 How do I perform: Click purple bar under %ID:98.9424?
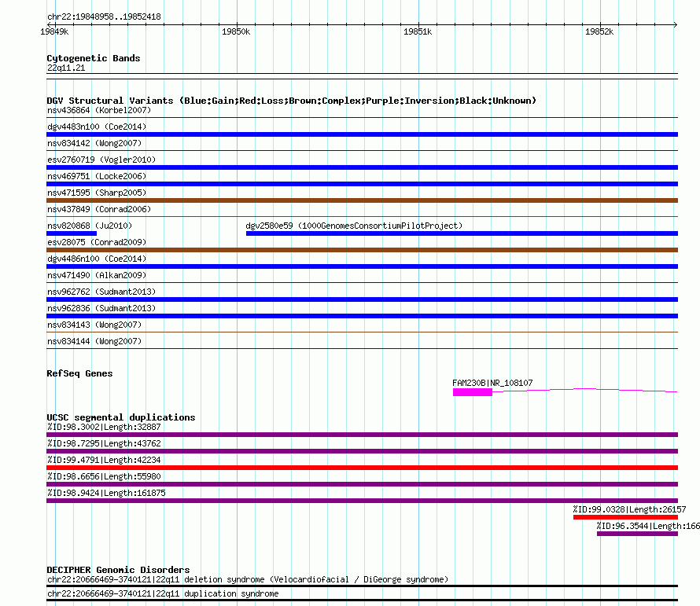(x=362, y=501)
